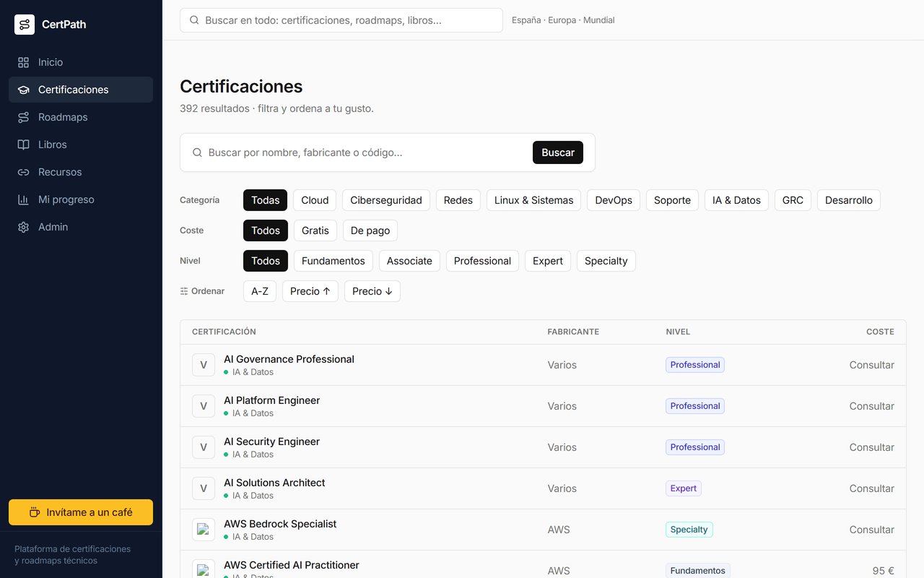Filter by Desarrollo category
Image resolution: width=924 pixels, height=578 pixels.
coord(849,200)
